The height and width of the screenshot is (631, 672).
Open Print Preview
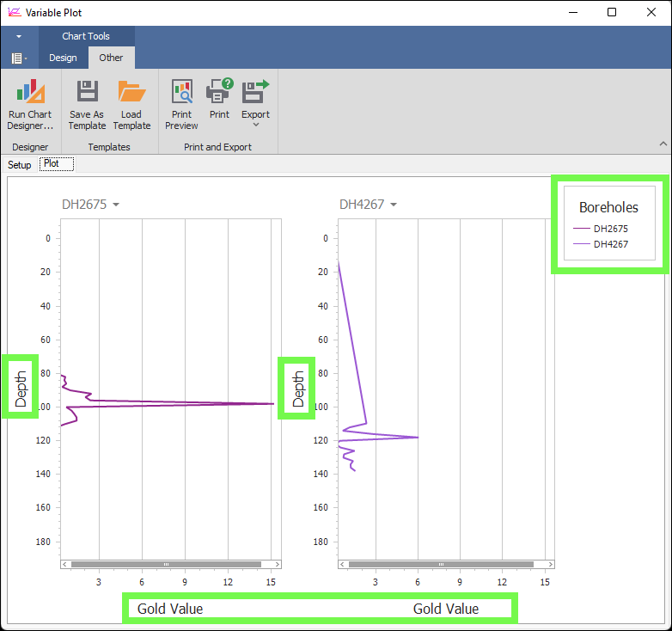click(181, 104)
